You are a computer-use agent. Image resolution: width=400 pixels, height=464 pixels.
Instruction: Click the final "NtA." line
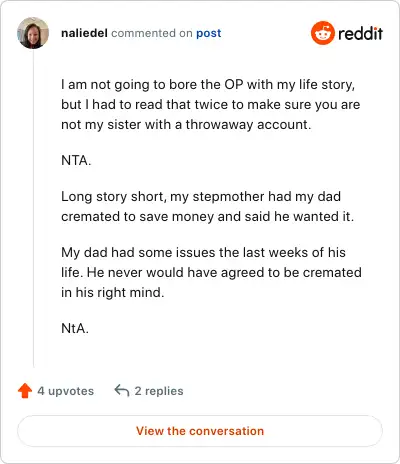point(75,328)
